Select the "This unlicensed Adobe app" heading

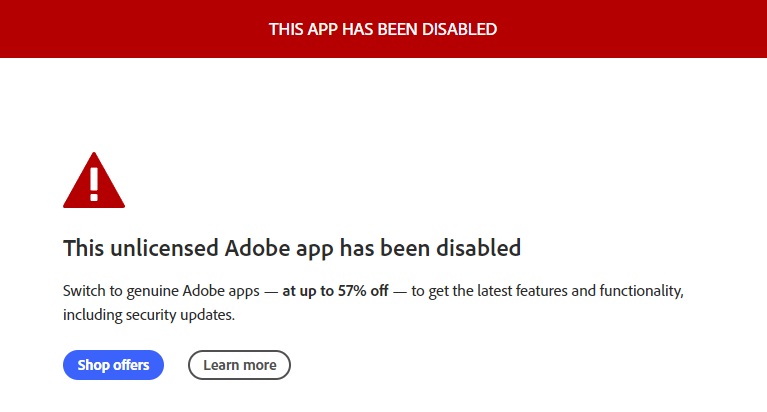tap(291, 247)
